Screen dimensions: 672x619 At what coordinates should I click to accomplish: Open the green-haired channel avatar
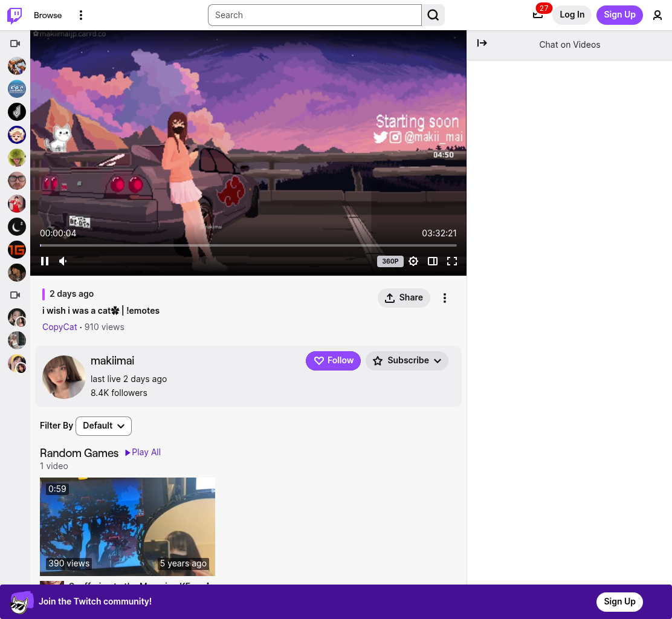(17, 158)
